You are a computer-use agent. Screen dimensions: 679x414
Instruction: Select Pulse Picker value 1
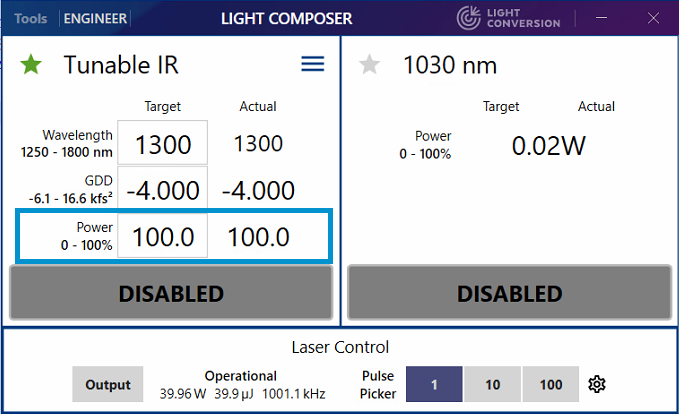pyautogui.click(x=434, y=384)
